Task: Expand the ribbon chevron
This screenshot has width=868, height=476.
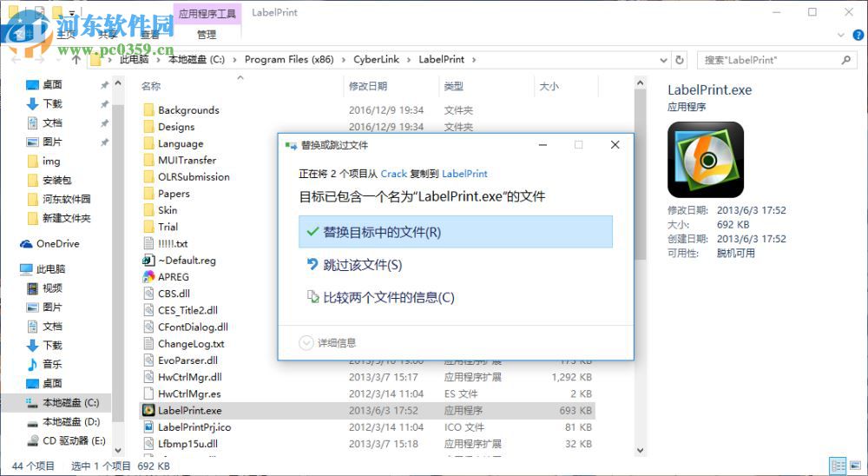Action: pos(841,35)
